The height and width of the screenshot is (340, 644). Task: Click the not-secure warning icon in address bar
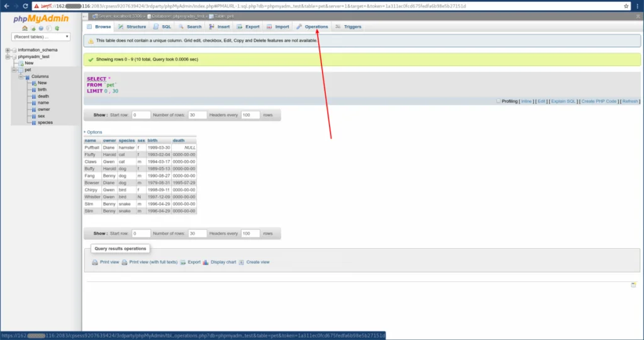[x=36, y=6]
